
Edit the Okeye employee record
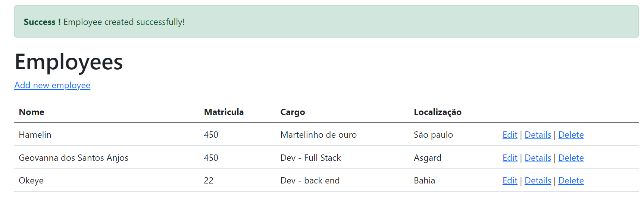coord(510,181)
